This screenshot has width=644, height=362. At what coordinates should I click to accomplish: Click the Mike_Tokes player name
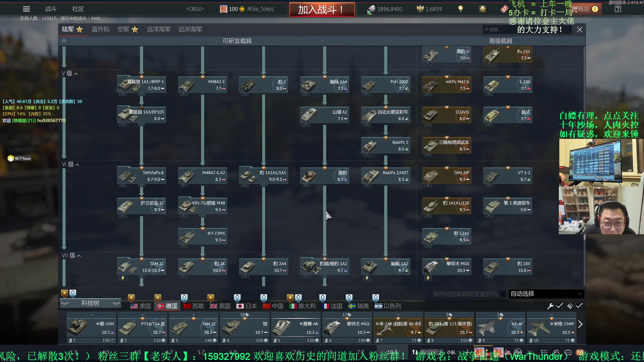tap(260, 9)
